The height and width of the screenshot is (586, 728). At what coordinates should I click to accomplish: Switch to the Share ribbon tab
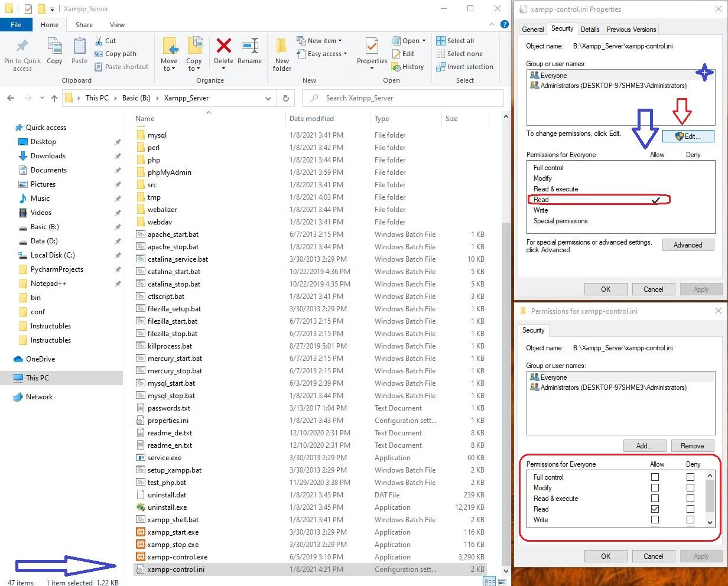point(84,25)
